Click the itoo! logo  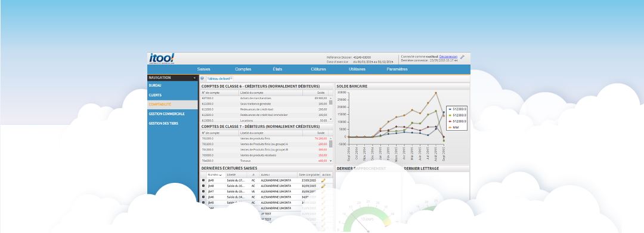pyautogui.click(x=162, y=58)
